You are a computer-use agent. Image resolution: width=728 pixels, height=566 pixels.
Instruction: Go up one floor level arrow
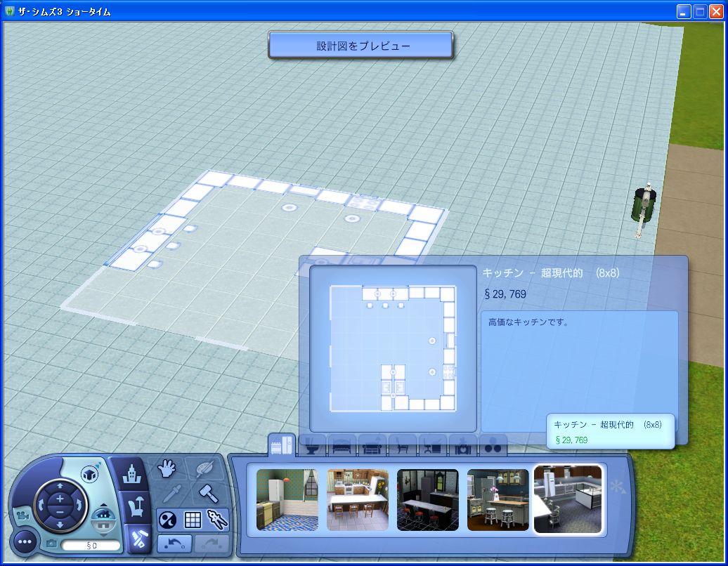coord(103,505)
